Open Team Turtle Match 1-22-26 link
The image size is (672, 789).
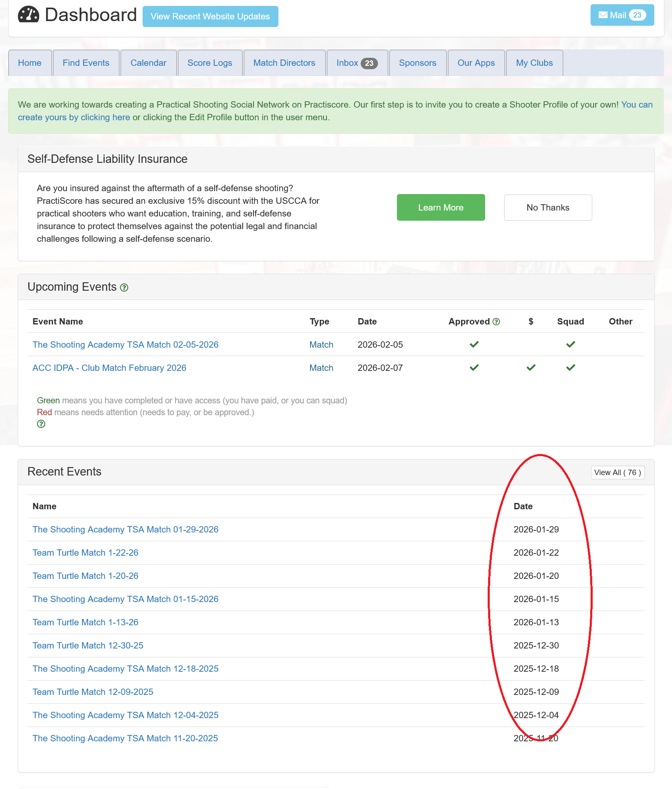click(x=85, y=553)
